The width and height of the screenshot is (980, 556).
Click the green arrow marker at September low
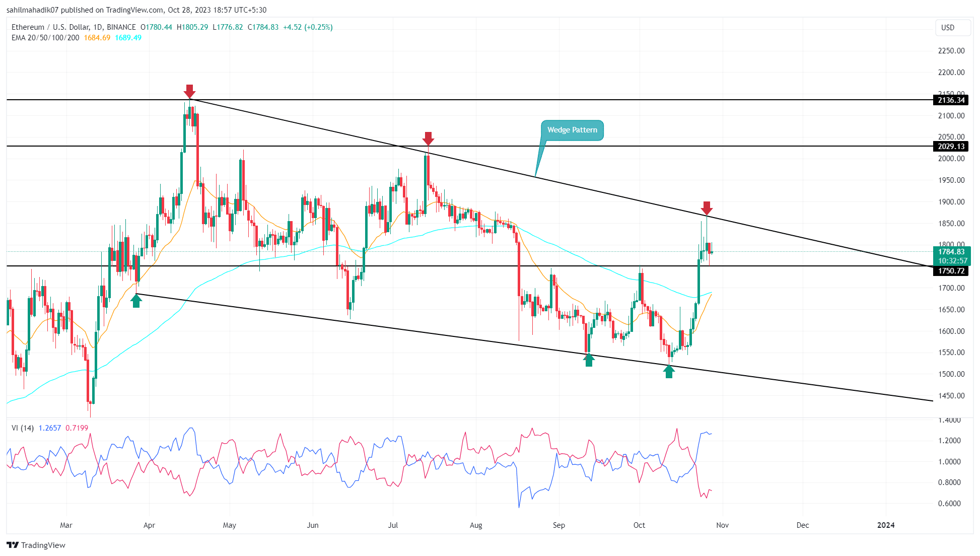pyautogui.click(x=589, y=360)
